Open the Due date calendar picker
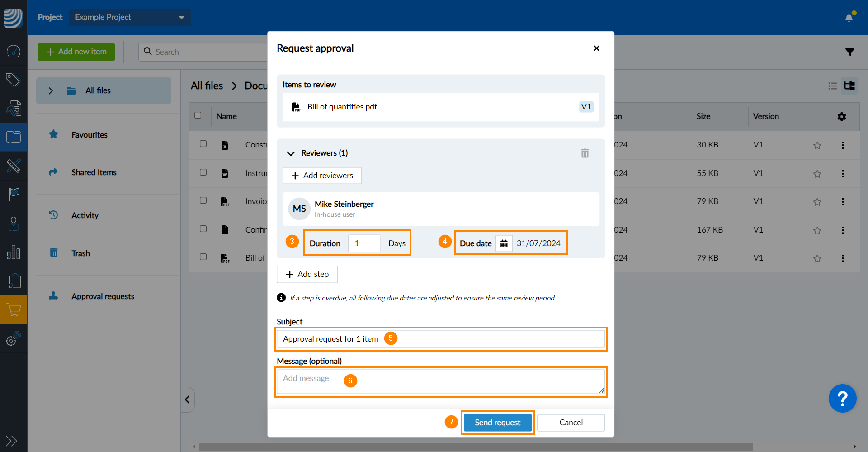 504,243
